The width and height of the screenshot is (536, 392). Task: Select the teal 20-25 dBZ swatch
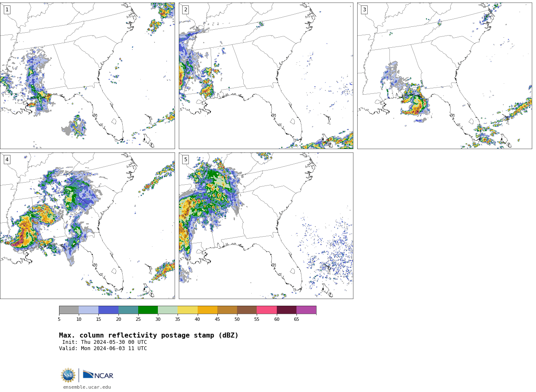pos(128,310)
